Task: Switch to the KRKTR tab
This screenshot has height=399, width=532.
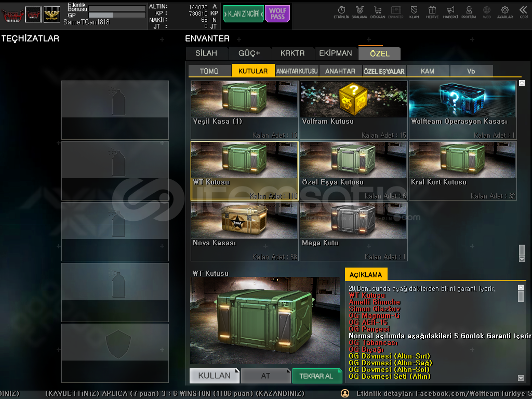Action: point(292,54)
